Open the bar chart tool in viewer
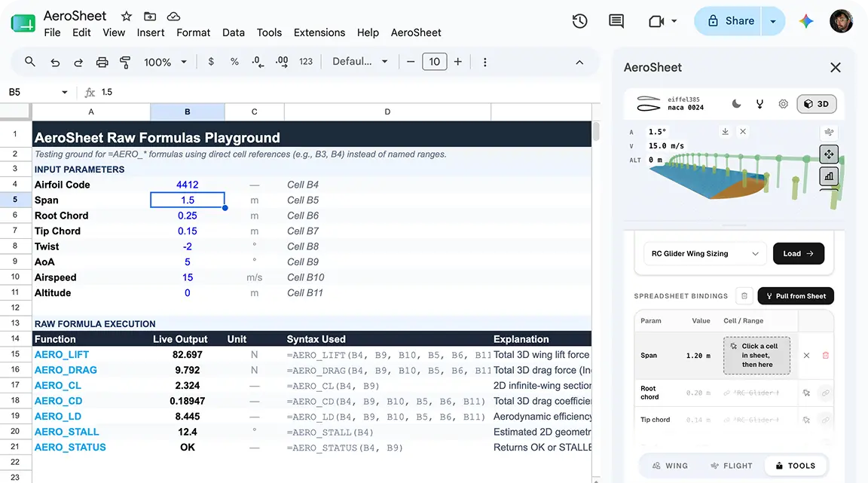Image resolution: width=868 pixels, height=483 pixels. pos(829,176)
